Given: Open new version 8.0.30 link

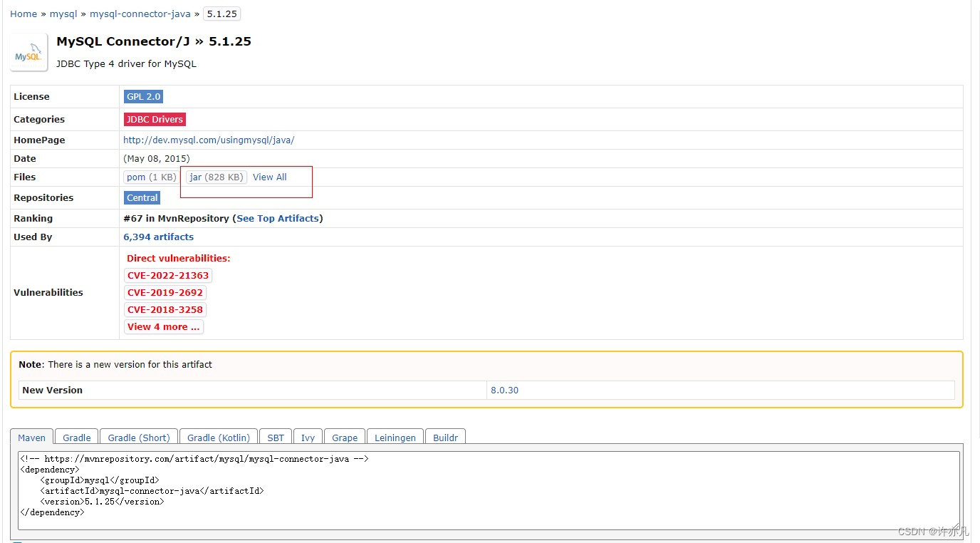Looking at the screenshot, I should coord(505,390).
